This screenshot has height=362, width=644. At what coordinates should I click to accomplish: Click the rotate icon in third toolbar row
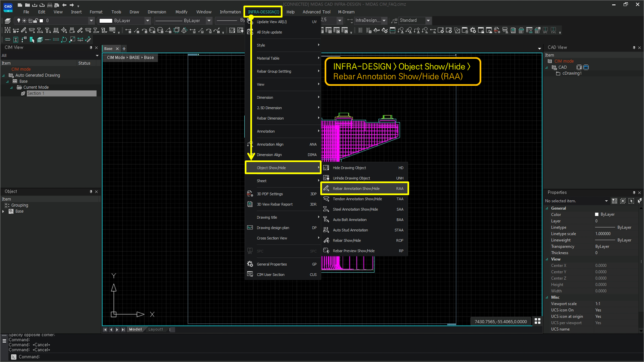64,39
